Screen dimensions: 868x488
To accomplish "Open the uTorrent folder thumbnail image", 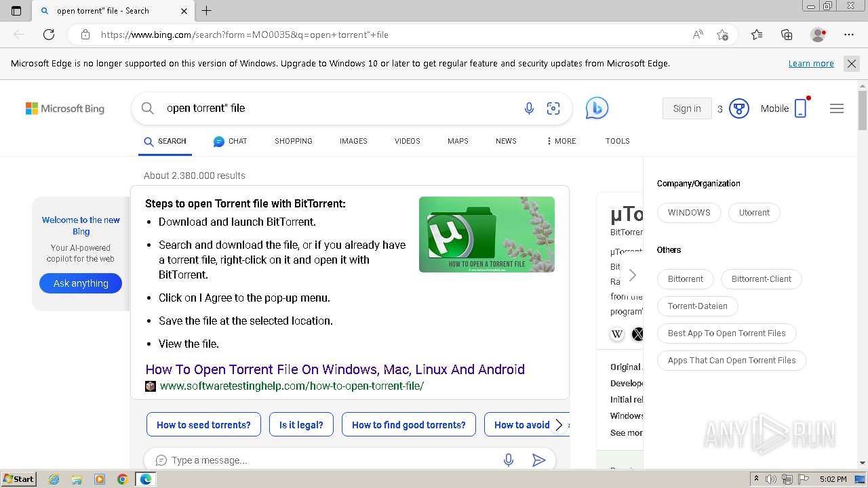I will point(487,235).
